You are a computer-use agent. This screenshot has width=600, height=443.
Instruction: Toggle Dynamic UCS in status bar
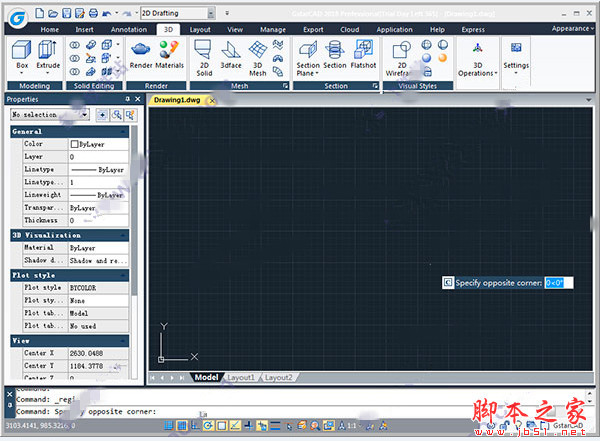(x=248, y=425)
